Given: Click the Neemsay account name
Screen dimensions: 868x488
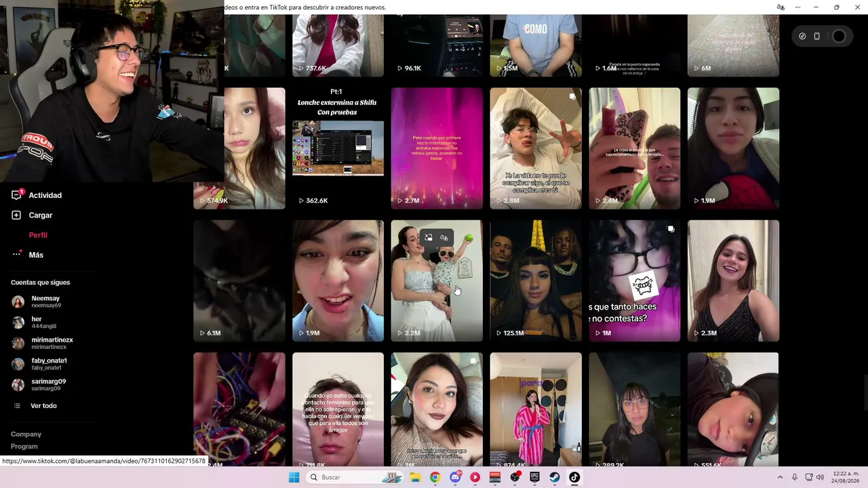Looking at the screenshot, I should (45, 298).
